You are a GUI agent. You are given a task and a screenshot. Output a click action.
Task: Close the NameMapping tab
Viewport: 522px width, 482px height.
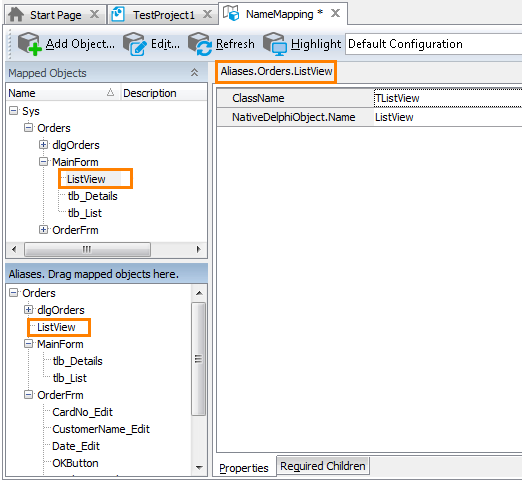(x=335, y=13)
